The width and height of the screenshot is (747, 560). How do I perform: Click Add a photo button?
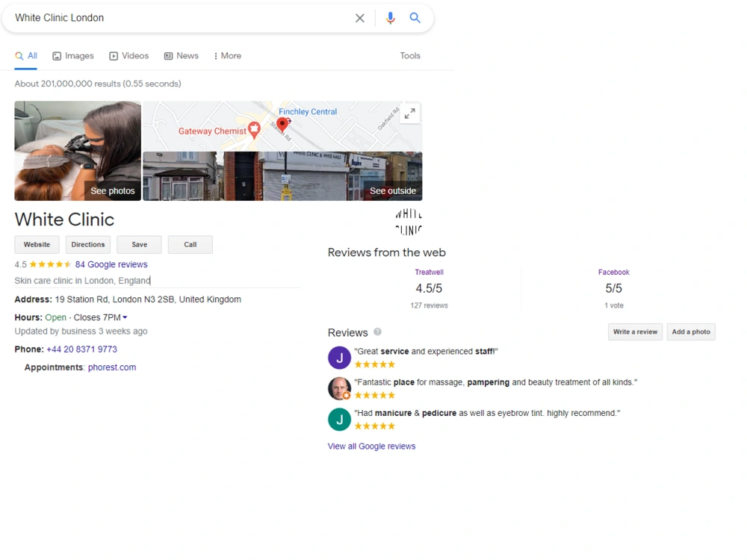tap(691, 332)
